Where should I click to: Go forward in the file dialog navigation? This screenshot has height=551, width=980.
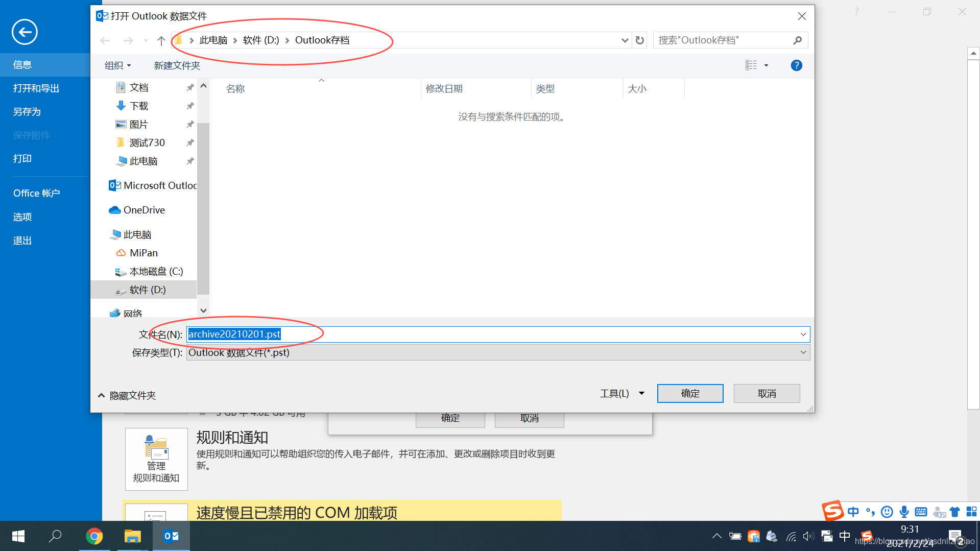(128, 40)
